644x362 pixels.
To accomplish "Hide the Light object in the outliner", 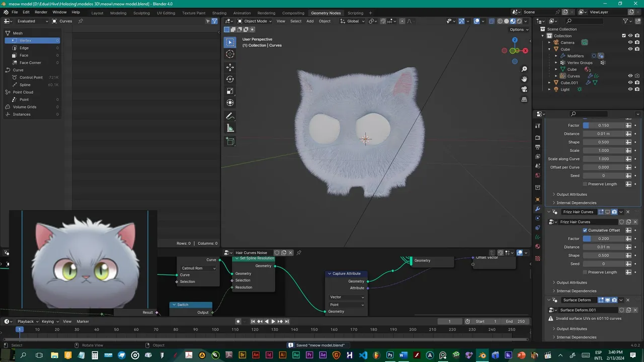I will (x=630, y=89).
